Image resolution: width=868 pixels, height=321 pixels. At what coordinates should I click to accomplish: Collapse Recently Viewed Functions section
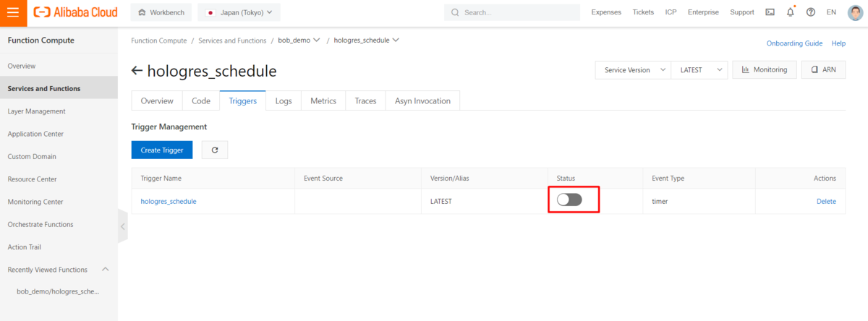coord(105,269)
